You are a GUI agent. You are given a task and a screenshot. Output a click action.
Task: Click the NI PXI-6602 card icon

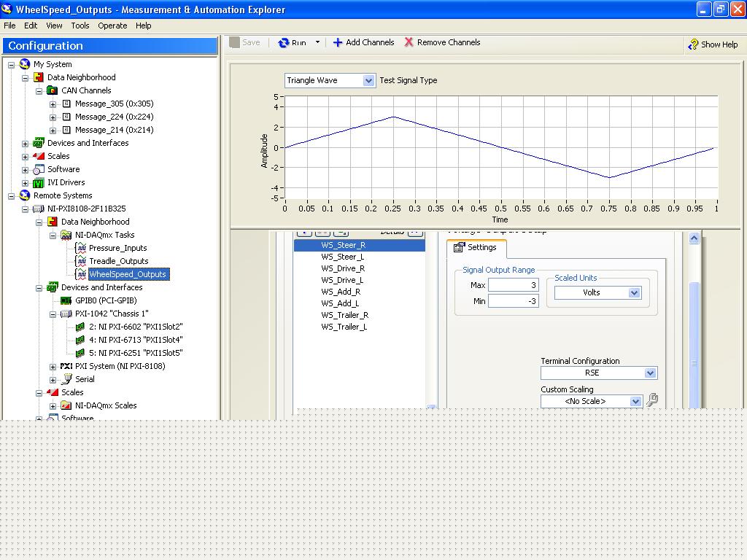click(80, 327)
